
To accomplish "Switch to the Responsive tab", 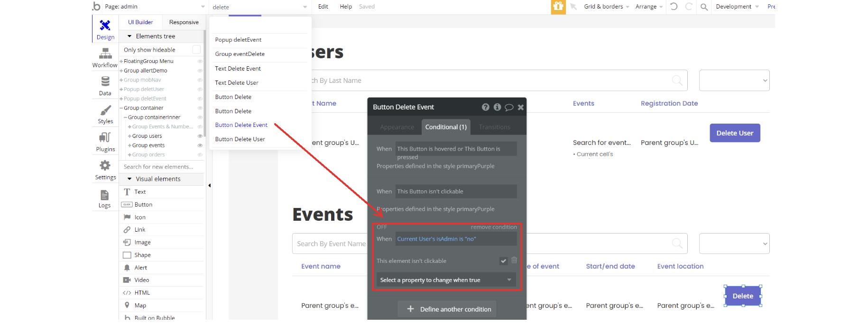I will tap(184, 22).
